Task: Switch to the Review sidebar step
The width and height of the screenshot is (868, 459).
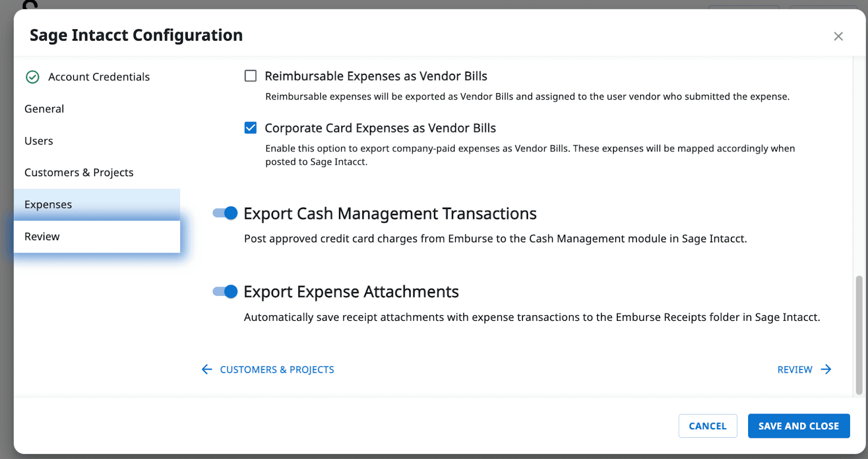Action: [42, 236]
